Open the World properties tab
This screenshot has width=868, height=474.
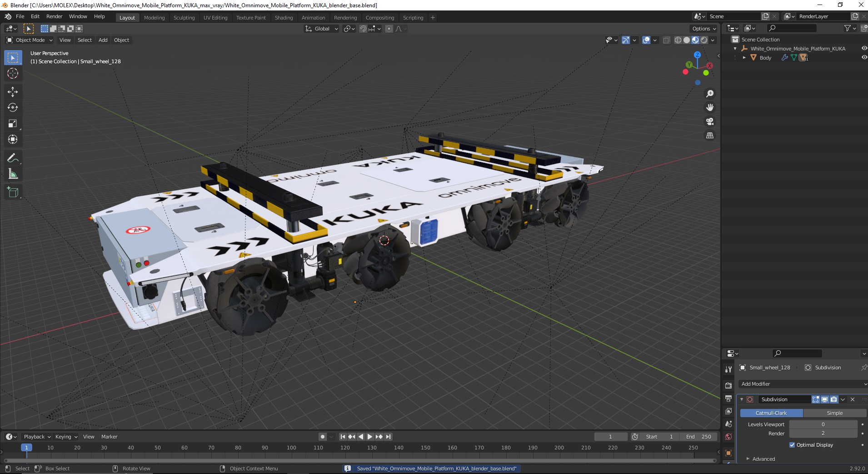click(728, 437)
